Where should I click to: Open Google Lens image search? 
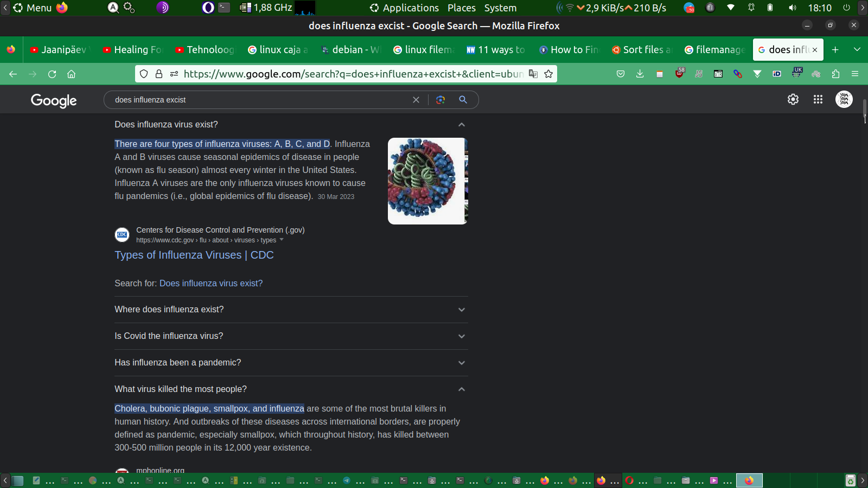441,100
